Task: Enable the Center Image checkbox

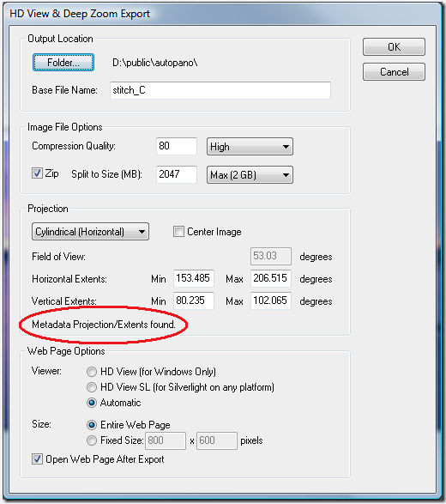Action: 178,232
